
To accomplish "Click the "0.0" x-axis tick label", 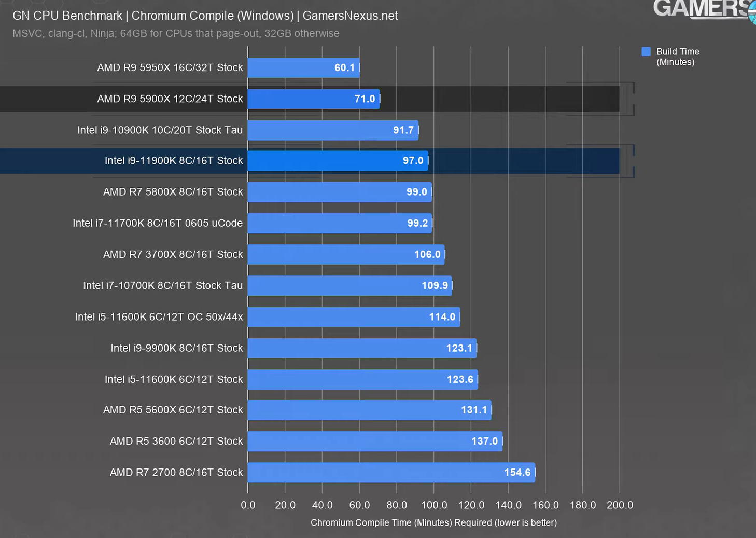I will [248, 505].
